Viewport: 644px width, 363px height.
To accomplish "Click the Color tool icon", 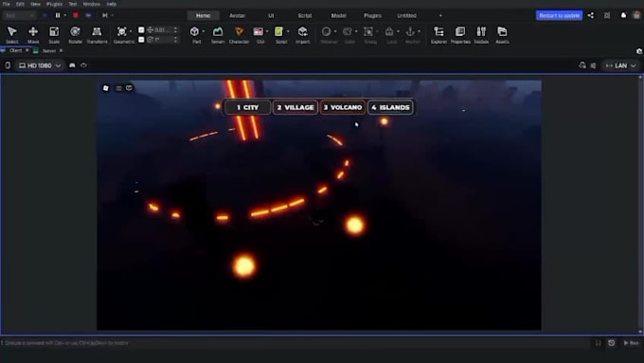I will pos(348,31).
